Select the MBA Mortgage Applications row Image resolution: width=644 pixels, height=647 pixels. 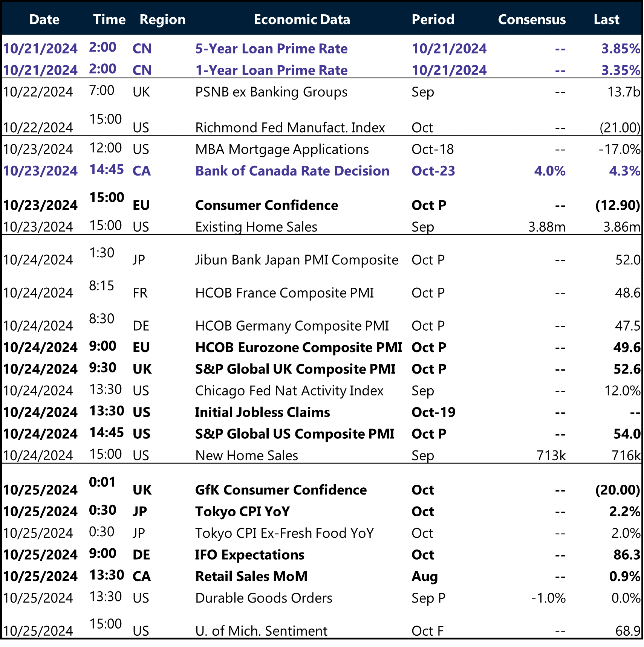pos(282,149)
